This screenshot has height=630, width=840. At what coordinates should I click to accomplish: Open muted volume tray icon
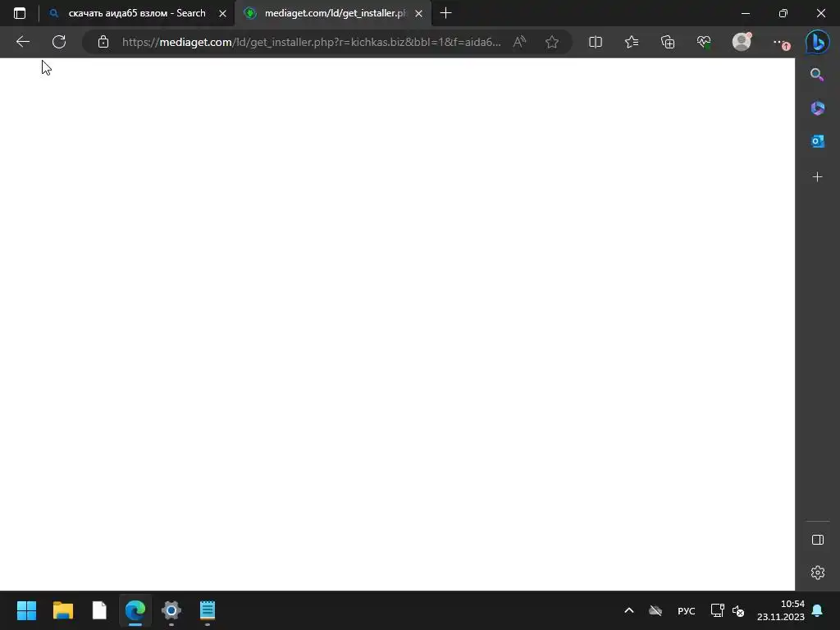click(738, 610)
